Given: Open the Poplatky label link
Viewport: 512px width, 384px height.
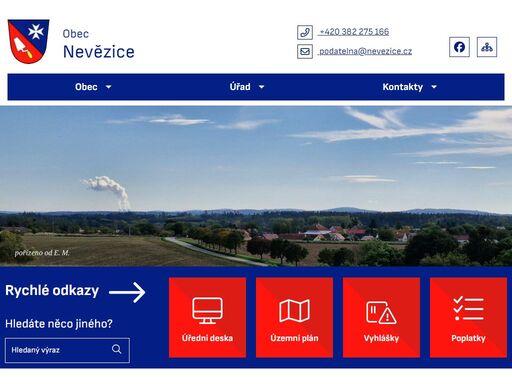Looking at the screenshot, I should point(468,338).
